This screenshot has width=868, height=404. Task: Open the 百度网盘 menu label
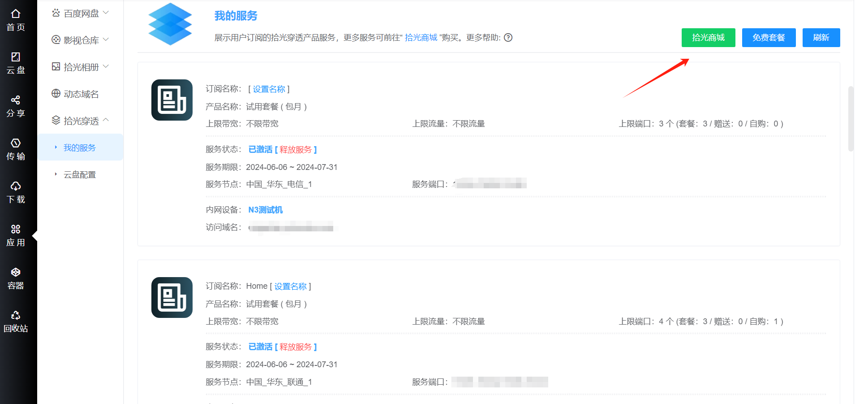coord(81,13)
